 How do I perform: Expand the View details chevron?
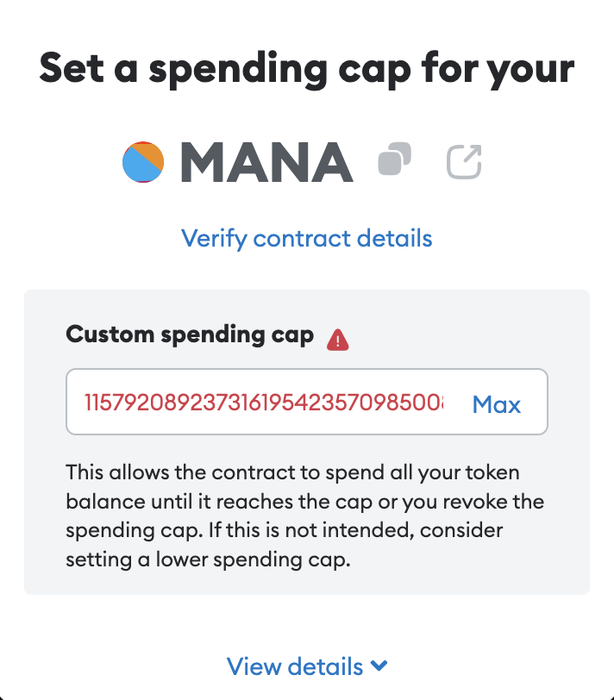(379, 666)
